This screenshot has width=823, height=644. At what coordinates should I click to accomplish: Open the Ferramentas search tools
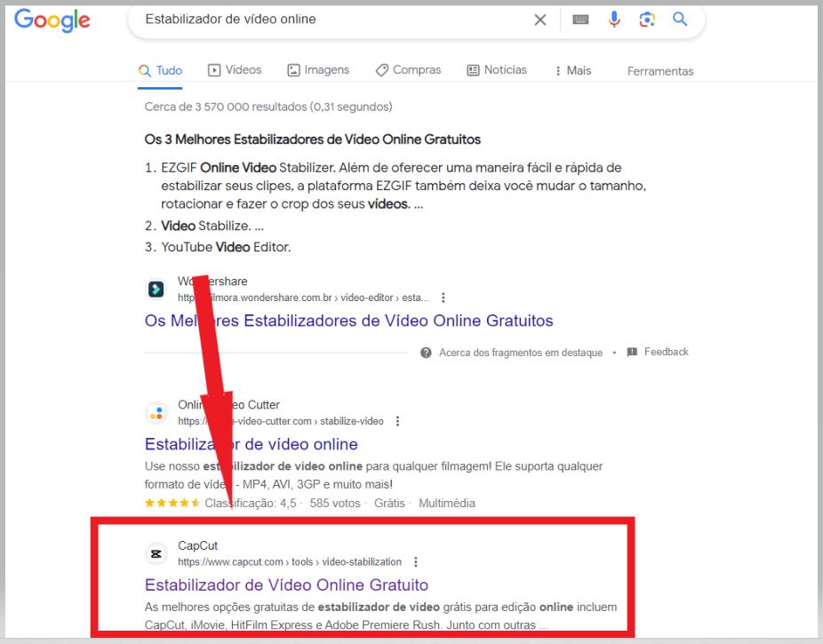659,71
